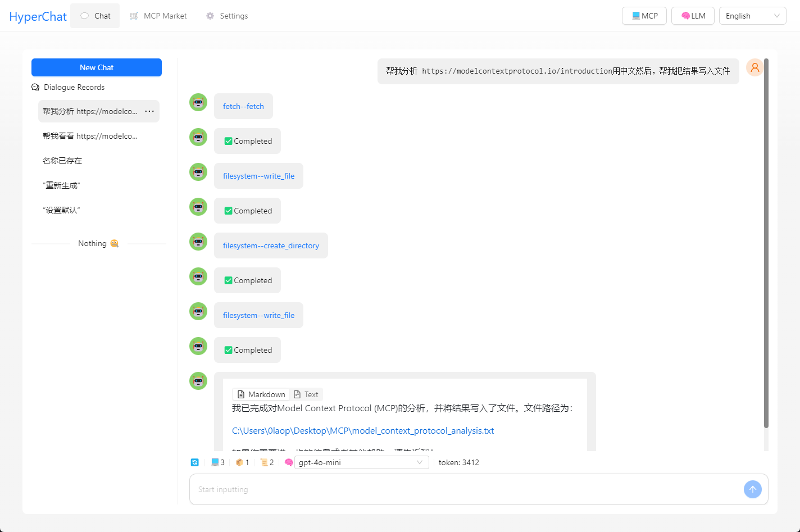Open the gpt-4o-mini model dropdown
The width and height of the screenshot is (800, 532).
361,462
